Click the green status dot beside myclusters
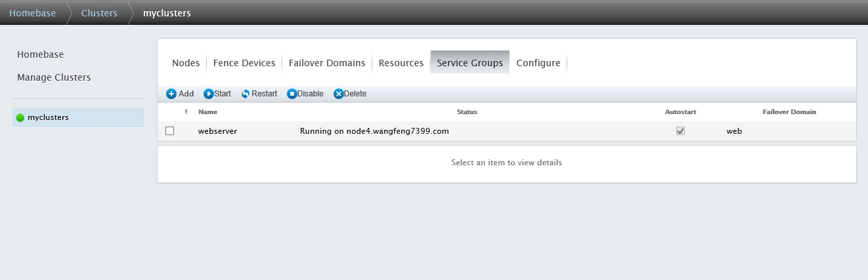868x280 pixels. tap(20, 118)
